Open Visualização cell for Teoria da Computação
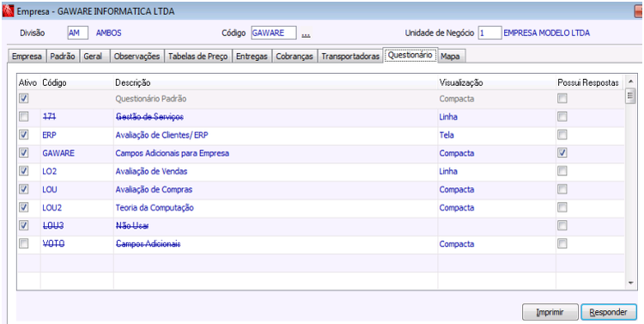The height and width of the screenshot is (324, 644). pyautogui.click(x=496, y=208)
